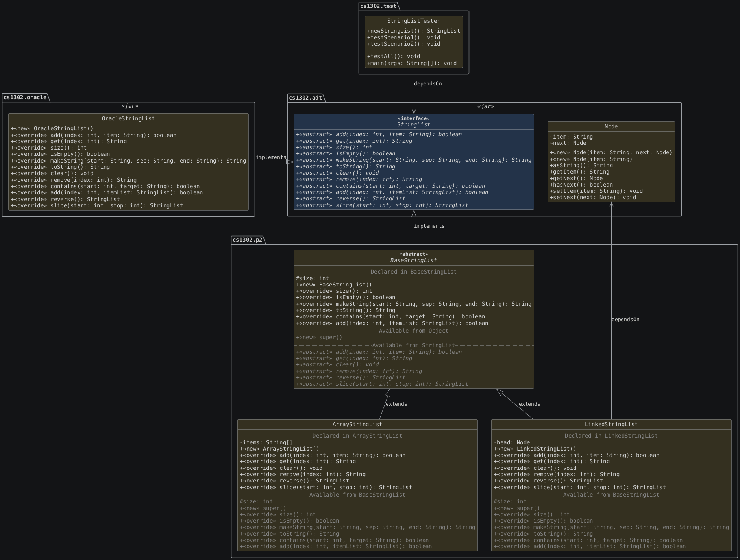Click Node's setNext(next: Node) method

coord(593,198)
